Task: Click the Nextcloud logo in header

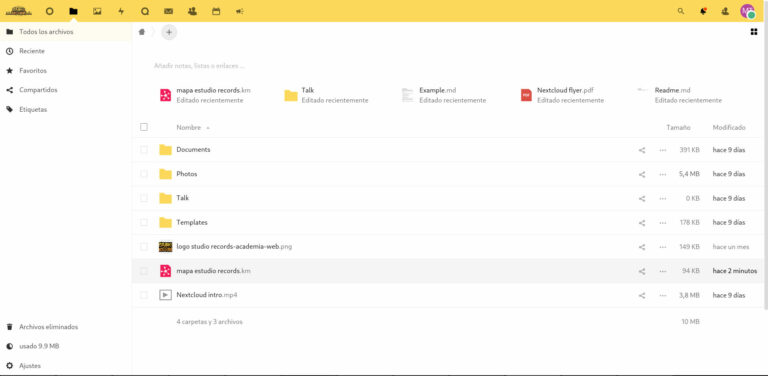Action: tap(19, 11)
